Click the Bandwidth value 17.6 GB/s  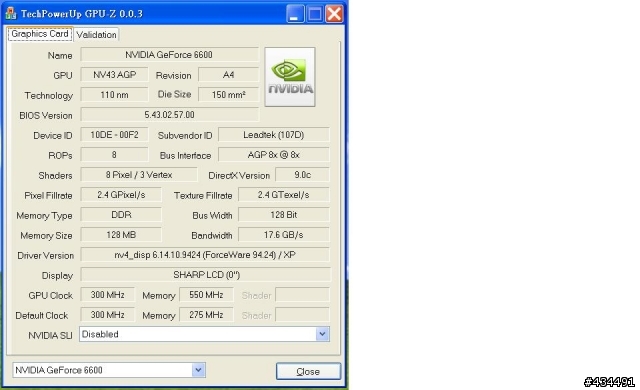pos(284,235)
